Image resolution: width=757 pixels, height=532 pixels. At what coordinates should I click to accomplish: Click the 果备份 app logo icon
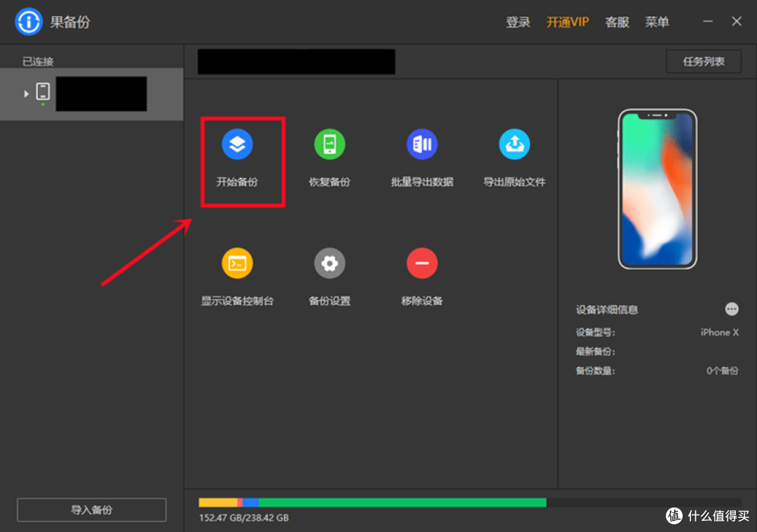(x=29, y=22)
